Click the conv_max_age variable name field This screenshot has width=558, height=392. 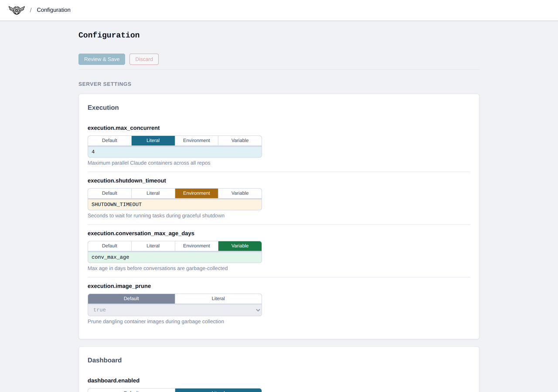[174, 257]
